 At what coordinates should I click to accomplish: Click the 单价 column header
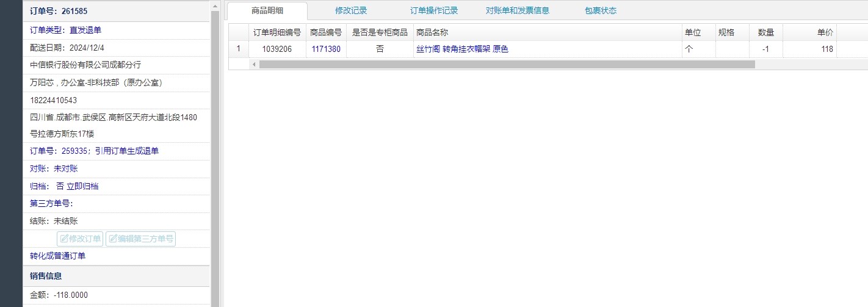click(x=809, y=32)
